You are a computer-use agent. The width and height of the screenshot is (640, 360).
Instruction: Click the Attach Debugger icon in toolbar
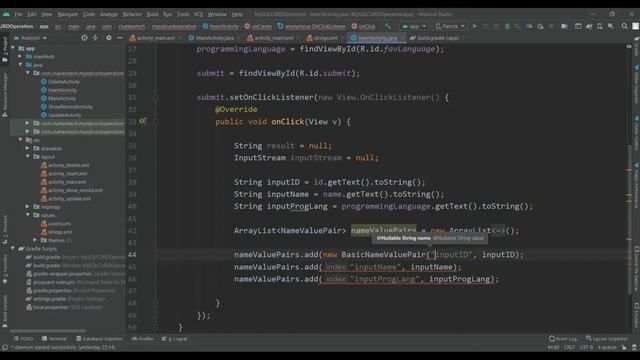(540, 26)
